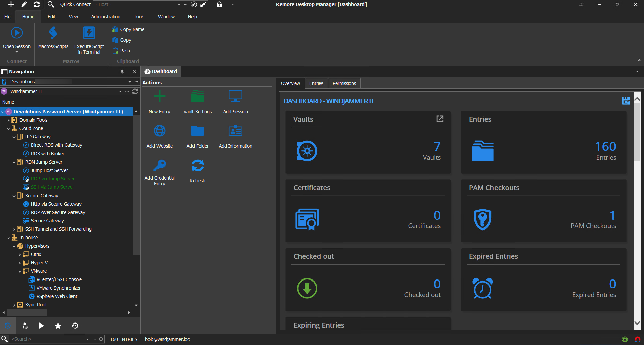
Task: Run Execute Script in Terminal
Action: 89,40
